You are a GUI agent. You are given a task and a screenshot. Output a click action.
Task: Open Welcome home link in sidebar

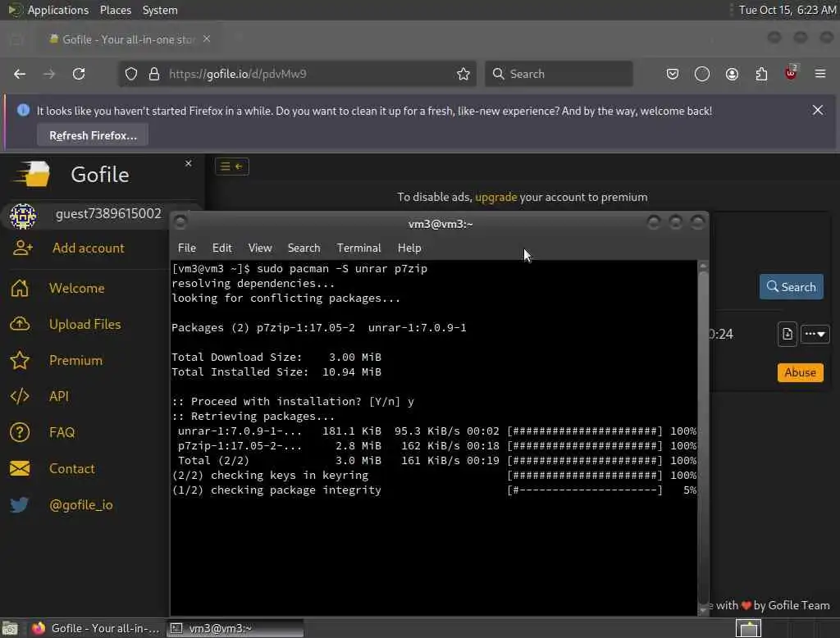click(76, 288)
